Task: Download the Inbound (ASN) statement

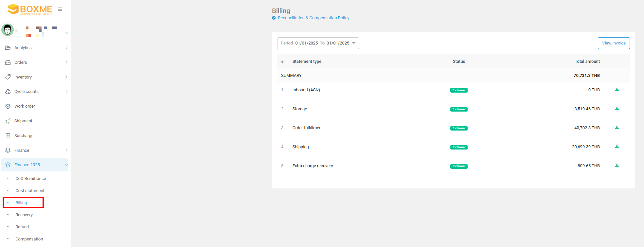Action: 617,90
